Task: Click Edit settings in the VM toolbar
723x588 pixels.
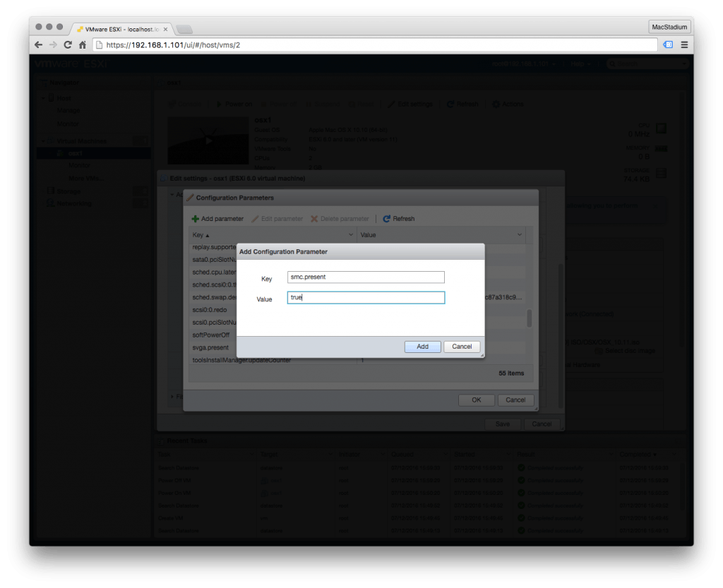Action: (410, 104)
